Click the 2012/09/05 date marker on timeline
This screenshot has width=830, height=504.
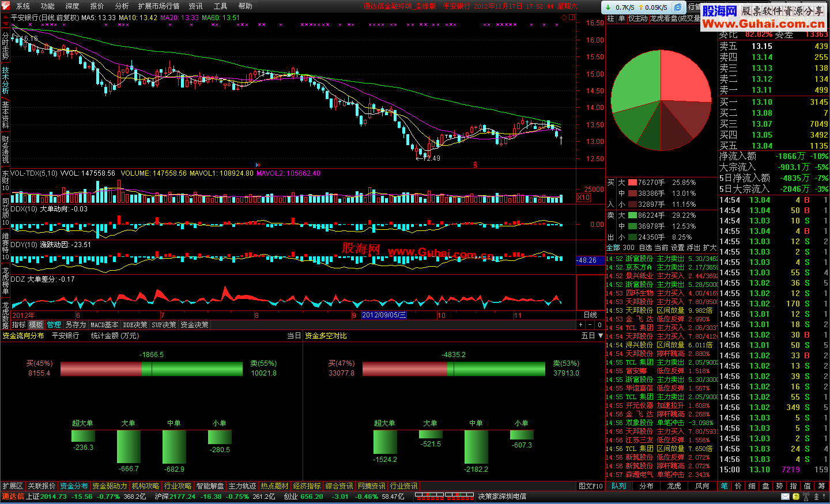[384, 315]
